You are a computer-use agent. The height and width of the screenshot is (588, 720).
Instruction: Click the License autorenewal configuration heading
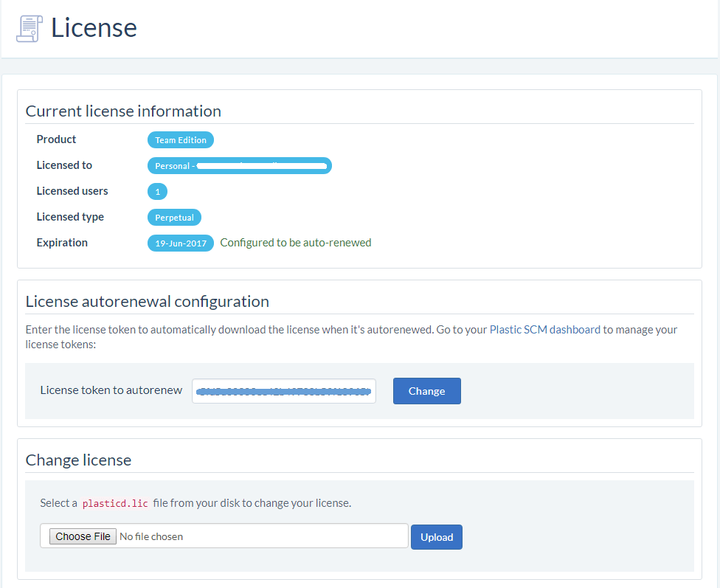[147, 301]
